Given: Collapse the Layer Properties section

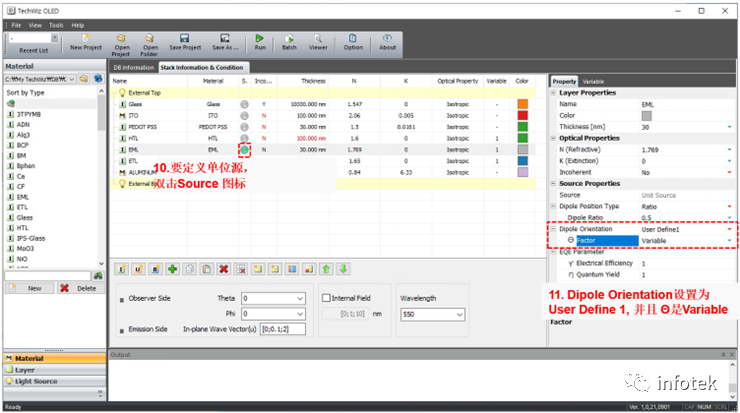Looking at the screenshot, I should [x=553, y=93].
